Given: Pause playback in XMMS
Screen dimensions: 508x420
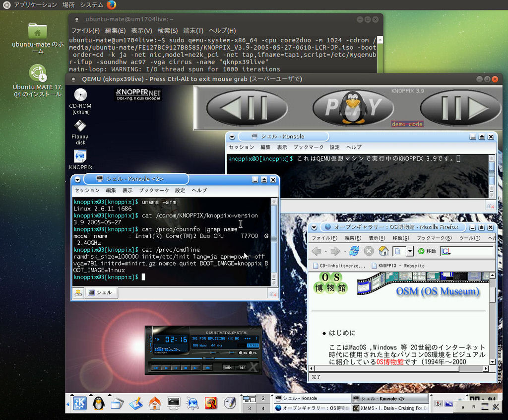Looking at the screenshot, I should (x=176, y=368).
